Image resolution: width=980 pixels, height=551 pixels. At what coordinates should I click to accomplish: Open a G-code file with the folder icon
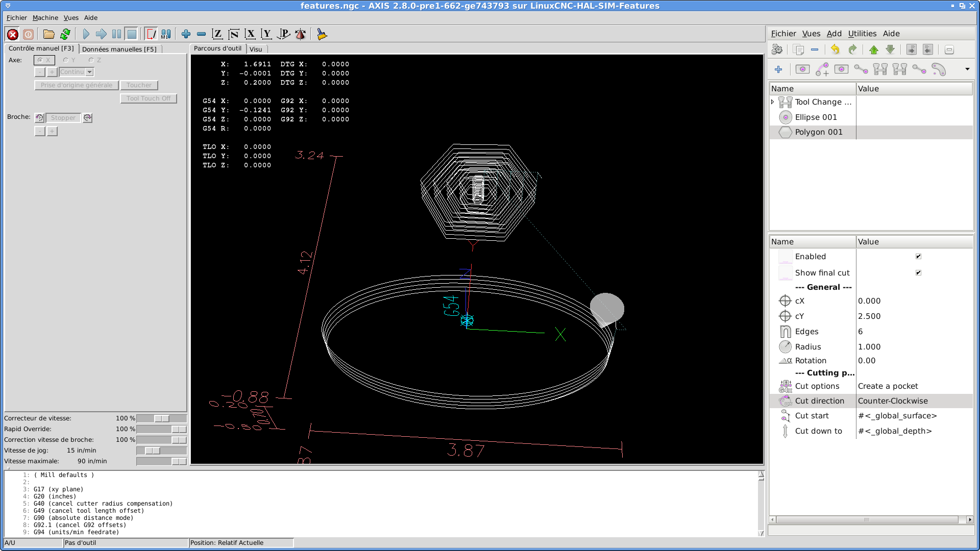point(49,34)
